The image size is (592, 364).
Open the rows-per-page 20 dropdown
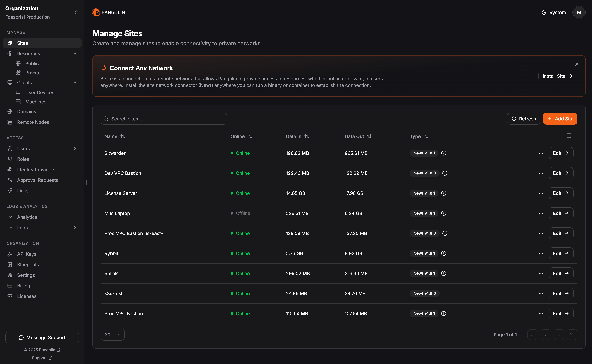[x=112, y=335]
